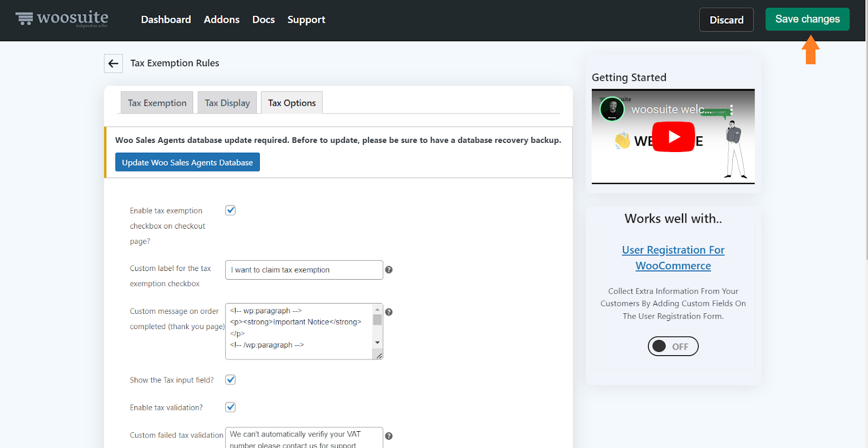Click Update Woo Sales Agents Database button

[x=187, y=162]
